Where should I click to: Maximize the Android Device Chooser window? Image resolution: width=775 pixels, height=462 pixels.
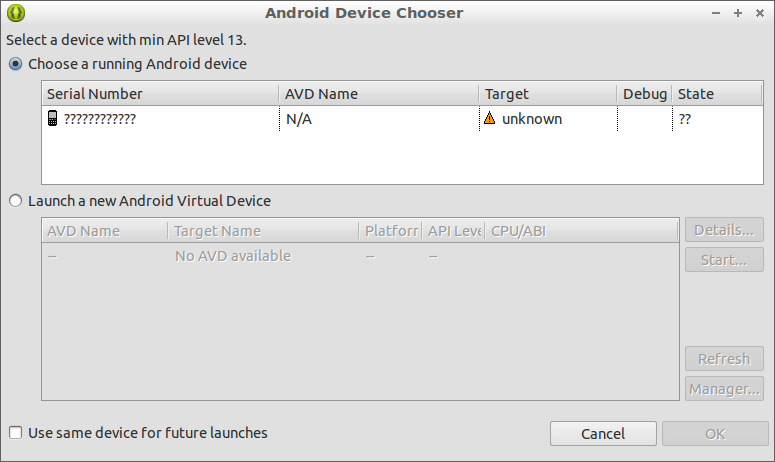coord(738,13)
